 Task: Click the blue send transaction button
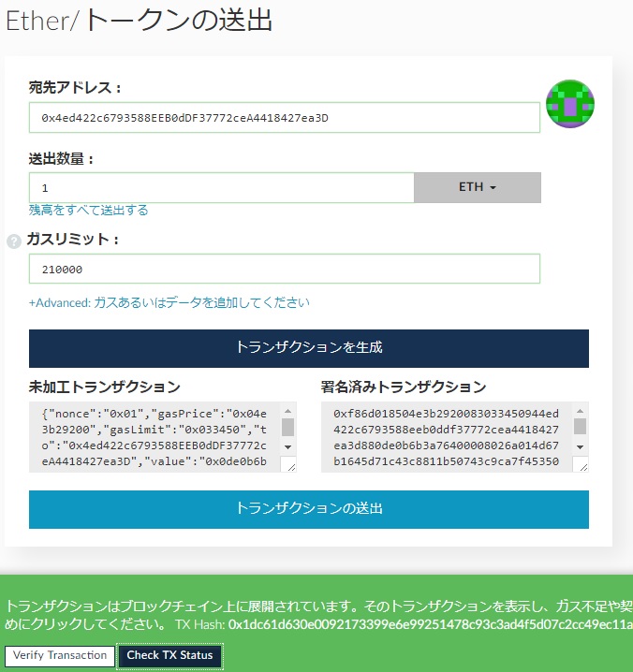tap(309, 509)
